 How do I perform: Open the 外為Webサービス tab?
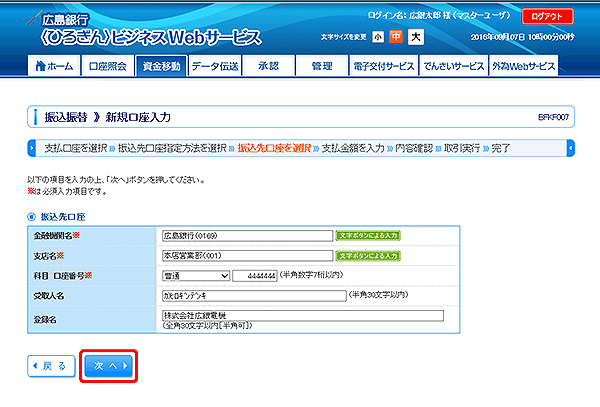pos(523,66)
